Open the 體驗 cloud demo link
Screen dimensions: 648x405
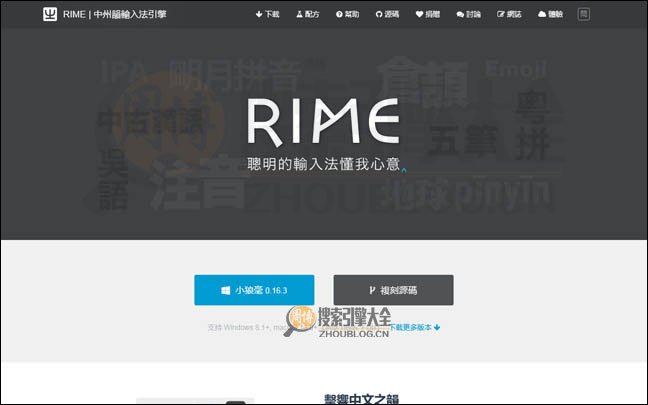point(549,15)
